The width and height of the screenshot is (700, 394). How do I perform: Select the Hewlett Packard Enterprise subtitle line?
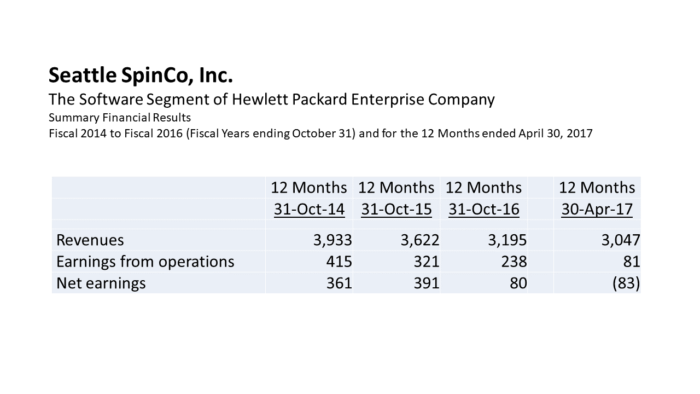(x=271, y=99)
